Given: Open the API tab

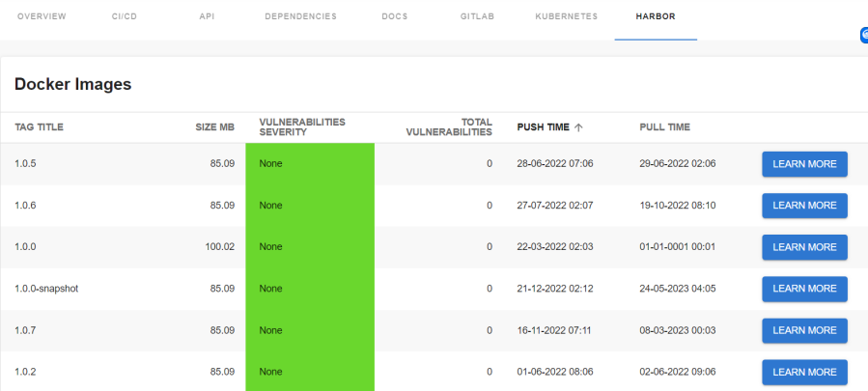Looking at the screenshot, I should pos(207,16).
